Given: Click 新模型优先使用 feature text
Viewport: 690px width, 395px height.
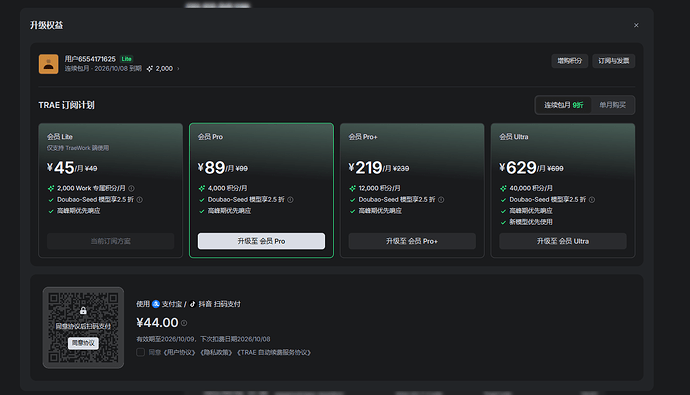Looking at the screenshot, I should click(531, 222).
